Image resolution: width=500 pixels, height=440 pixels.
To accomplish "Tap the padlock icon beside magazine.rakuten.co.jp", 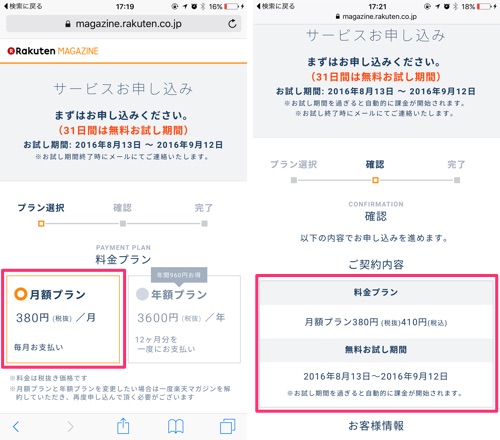I will 68,24.
